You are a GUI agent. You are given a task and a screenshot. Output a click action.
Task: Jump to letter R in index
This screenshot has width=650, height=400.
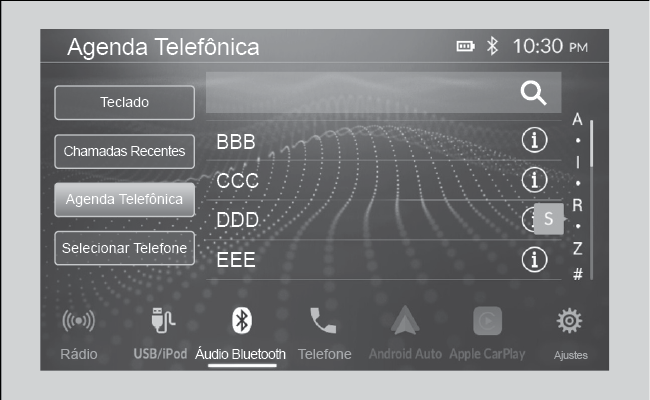[x=577, y=205]
